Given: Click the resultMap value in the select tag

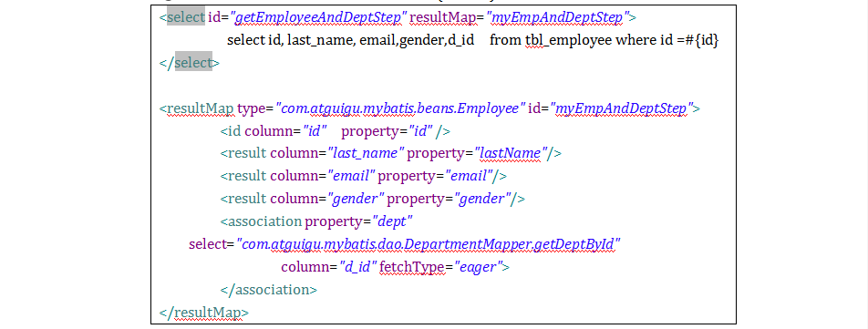Looking at the screenshot, I should pyautogui.click(x=558, y=17).
